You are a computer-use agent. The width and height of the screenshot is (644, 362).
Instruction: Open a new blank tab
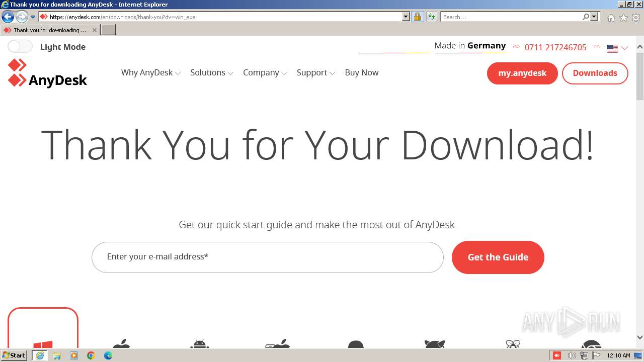coord(108,30)
